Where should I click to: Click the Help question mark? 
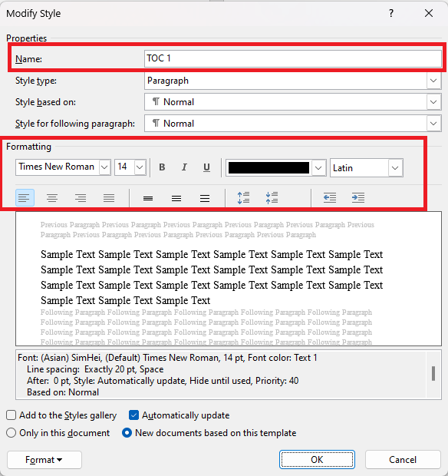[x=391, y=13]
